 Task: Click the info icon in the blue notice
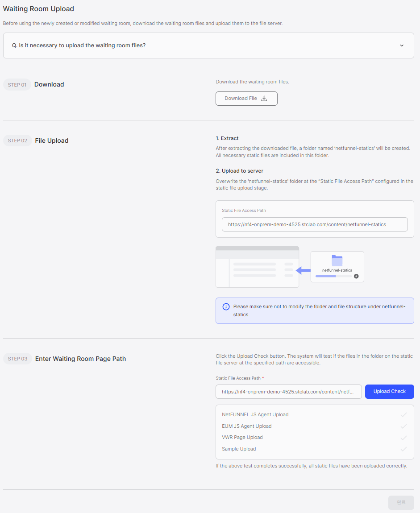click(x=226, y=306)
